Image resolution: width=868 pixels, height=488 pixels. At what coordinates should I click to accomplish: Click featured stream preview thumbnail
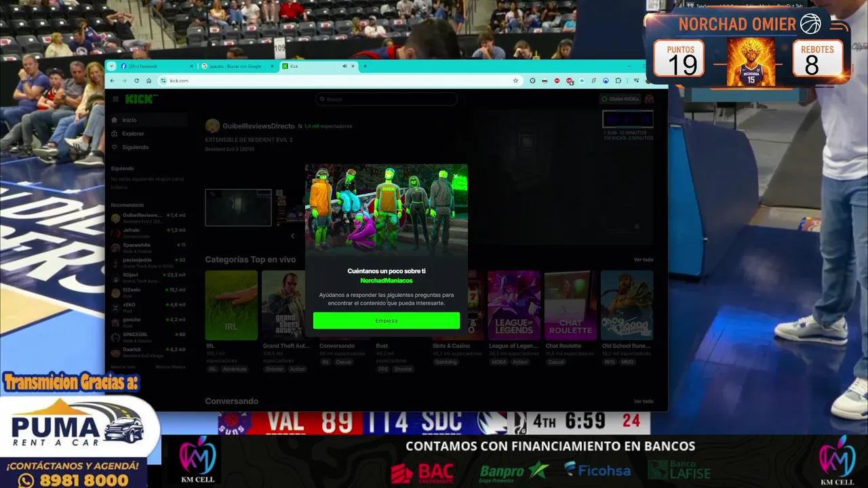238,207
